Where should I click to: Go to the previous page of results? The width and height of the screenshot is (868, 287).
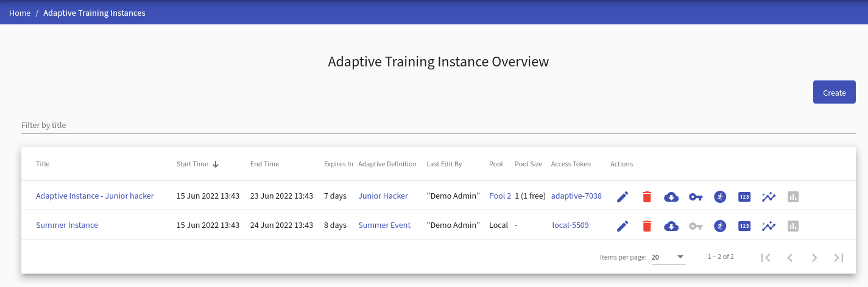coord(790,258)
